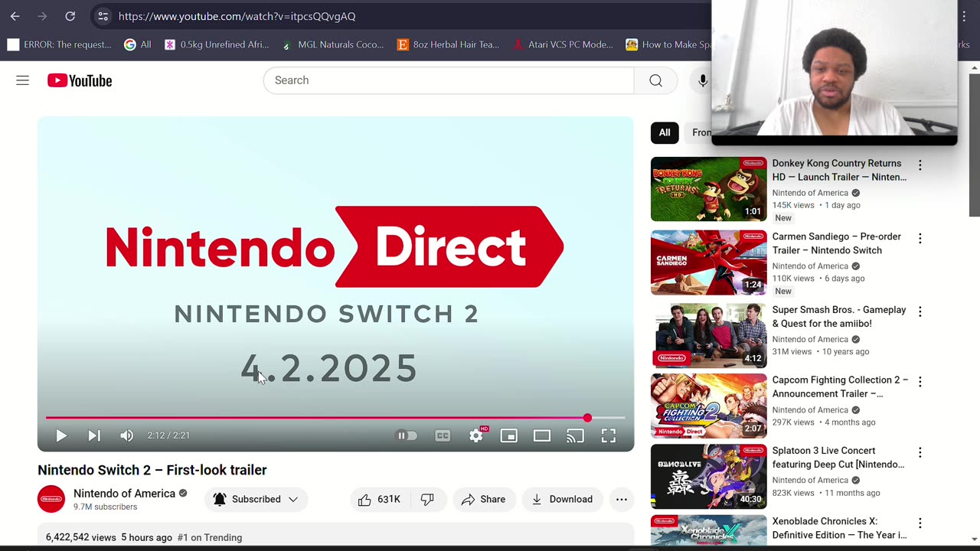Viewport: 980px width, 551px height.
Task: Open Nintendo of America channel name link
Action: (x=124, y=494)
